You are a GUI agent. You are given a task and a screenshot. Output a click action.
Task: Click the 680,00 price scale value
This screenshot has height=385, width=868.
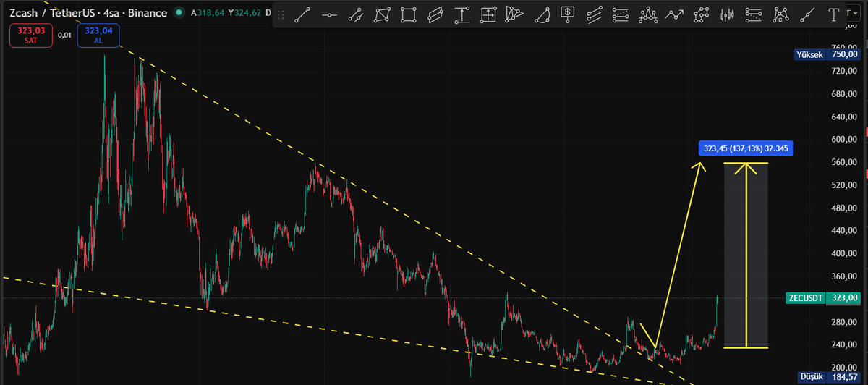(x=843, y=94)
